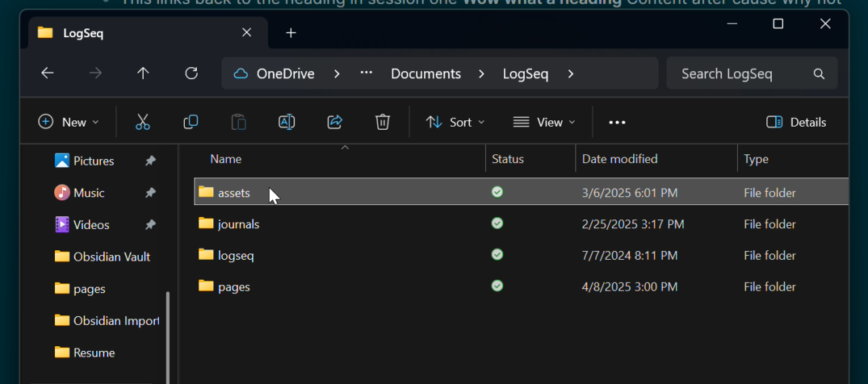Sort by the Name column header

tap(226, 160)
